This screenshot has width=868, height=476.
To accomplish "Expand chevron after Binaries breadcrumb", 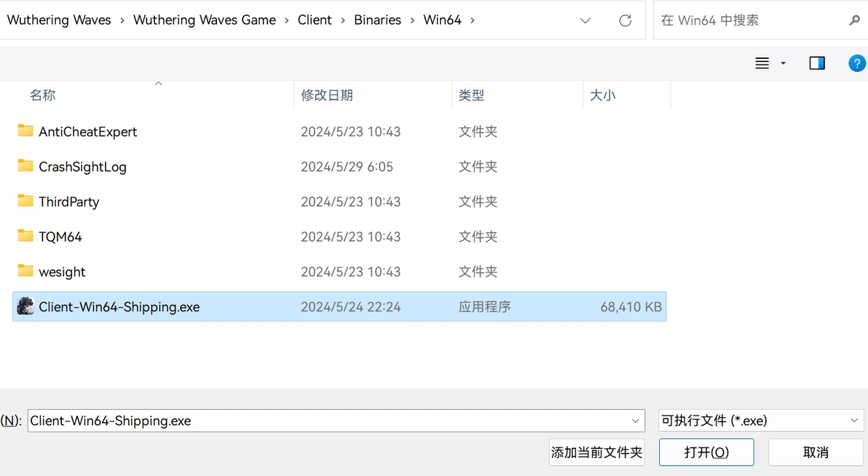I will pos(412,20).
